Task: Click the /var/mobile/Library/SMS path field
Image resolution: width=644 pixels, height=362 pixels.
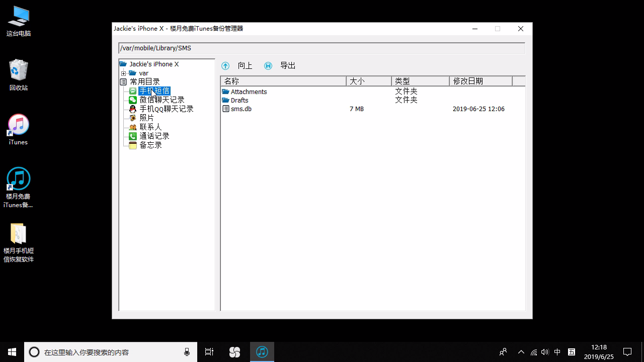Action: point(322,48)
